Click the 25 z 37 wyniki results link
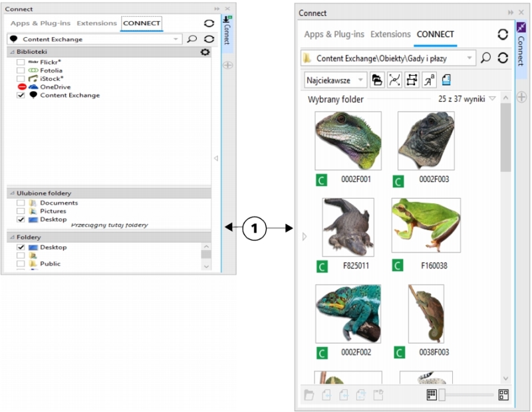532x412 pixels. 467,99
